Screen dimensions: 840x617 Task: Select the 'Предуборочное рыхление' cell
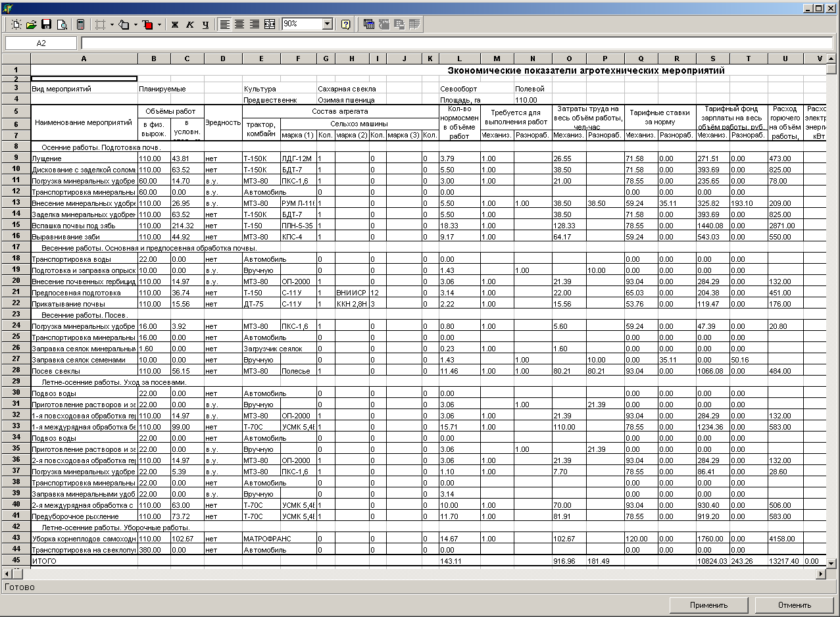click(84, 516)
